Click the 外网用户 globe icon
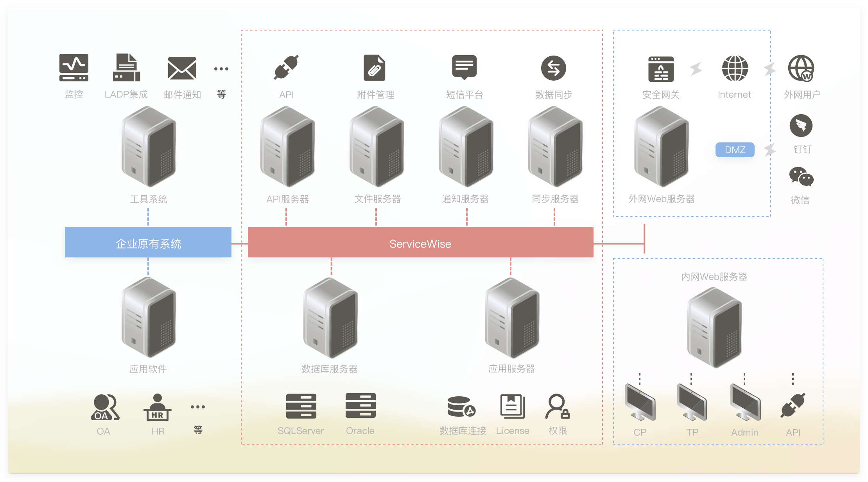 [801, 68]
